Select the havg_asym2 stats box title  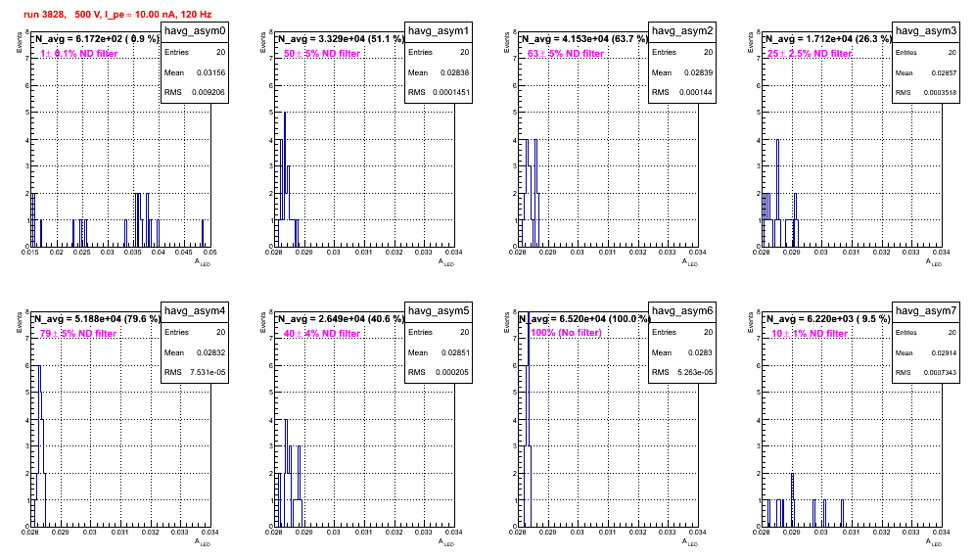point(682,31)
